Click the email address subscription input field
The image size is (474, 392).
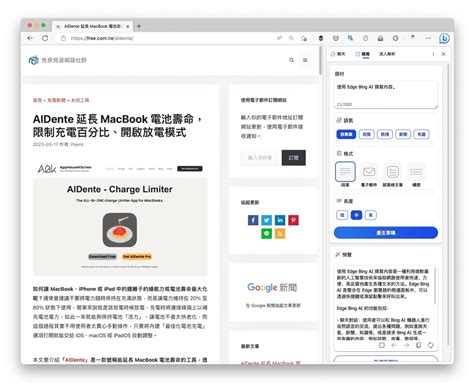[x=260, y=158]
